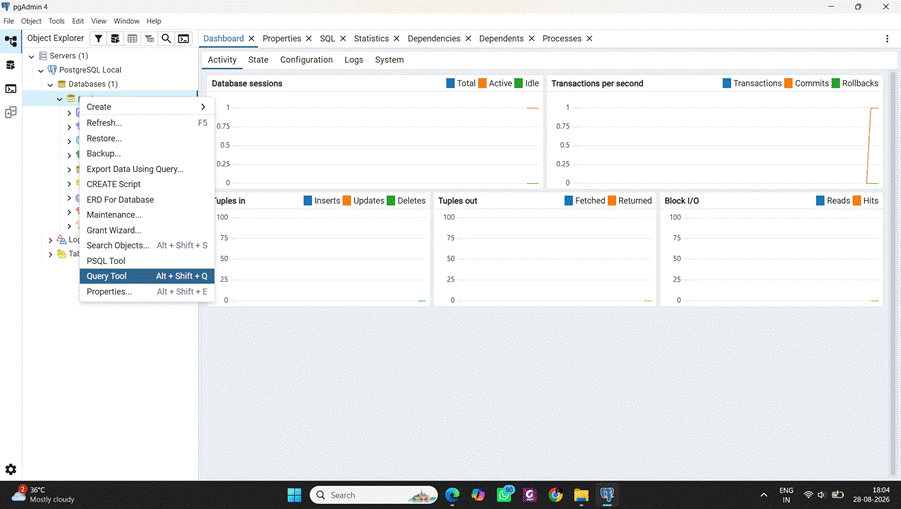
Task: Choose Properties... from context menu
Action: click(x=147, y=292)
